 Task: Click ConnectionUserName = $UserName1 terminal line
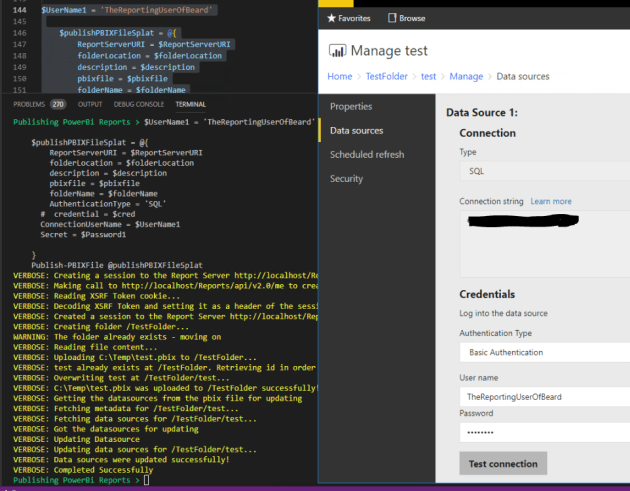pos(110,224)
